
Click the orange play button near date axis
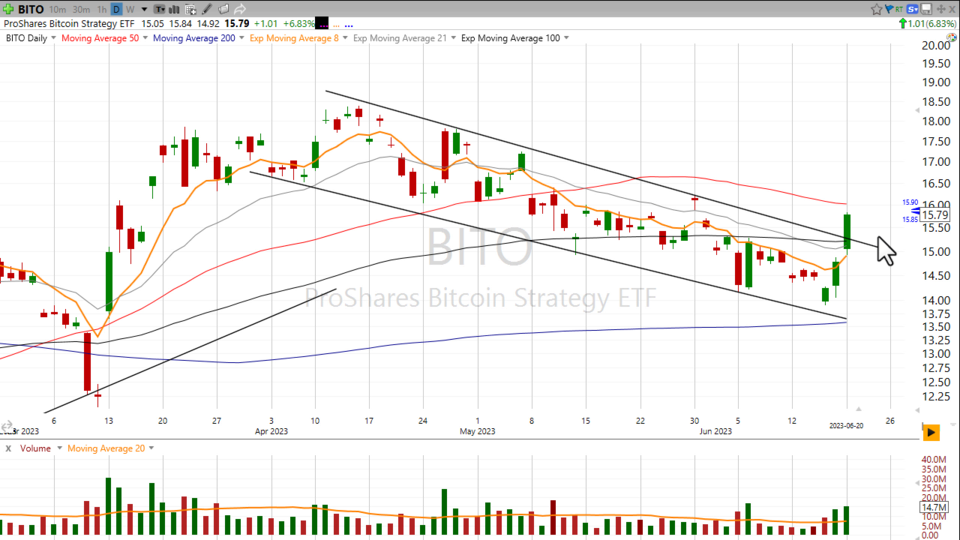pos(931,432)
